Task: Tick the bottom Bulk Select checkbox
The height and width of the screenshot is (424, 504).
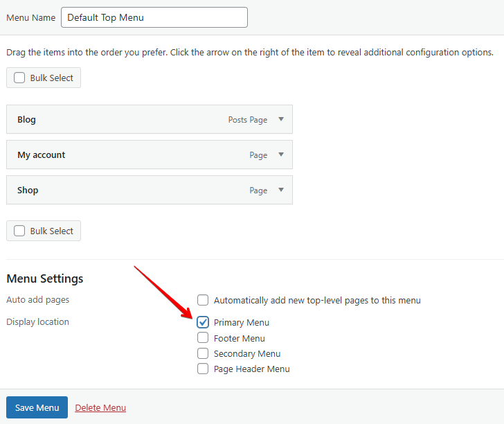Action: coord(19,231)
